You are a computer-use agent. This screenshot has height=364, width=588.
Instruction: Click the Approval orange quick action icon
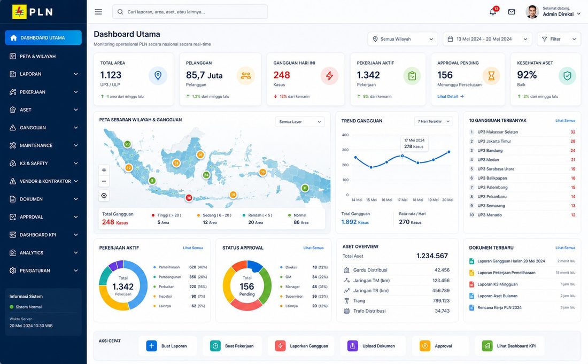coord(425,346)
